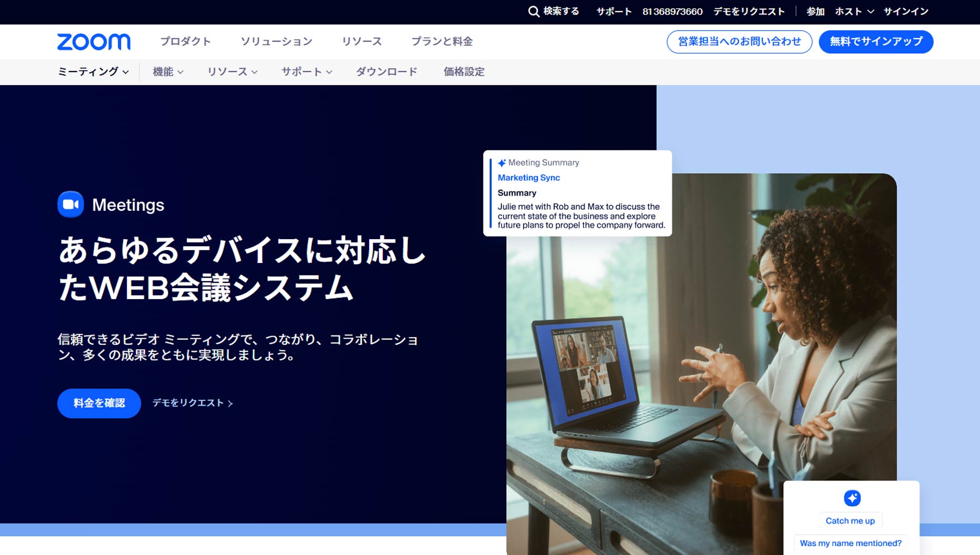The image size is (980, 555).
Task: Open the プロダクト menu
Action: click(x=186, y=41)
